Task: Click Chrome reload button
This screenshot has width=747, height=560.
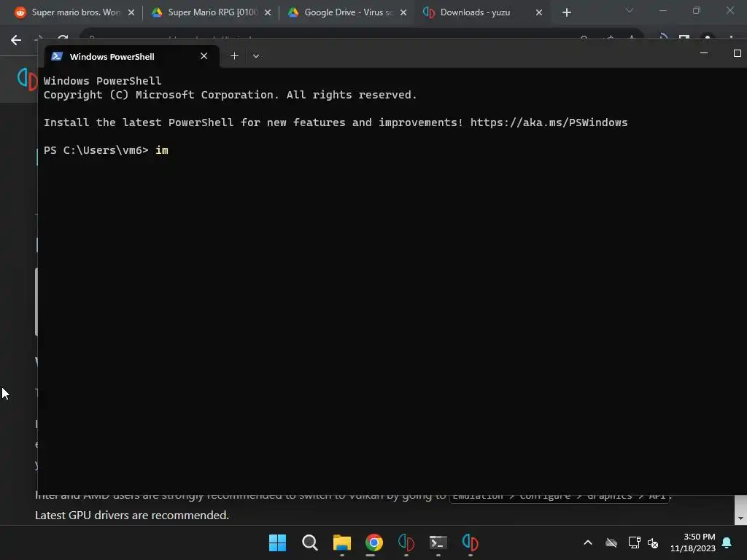Action: [63, 38]
